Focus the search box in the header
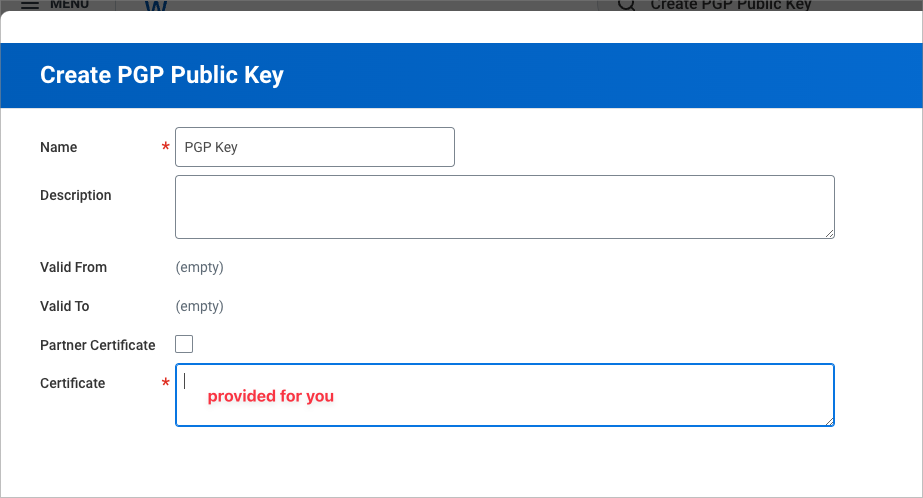 (740, 5)
